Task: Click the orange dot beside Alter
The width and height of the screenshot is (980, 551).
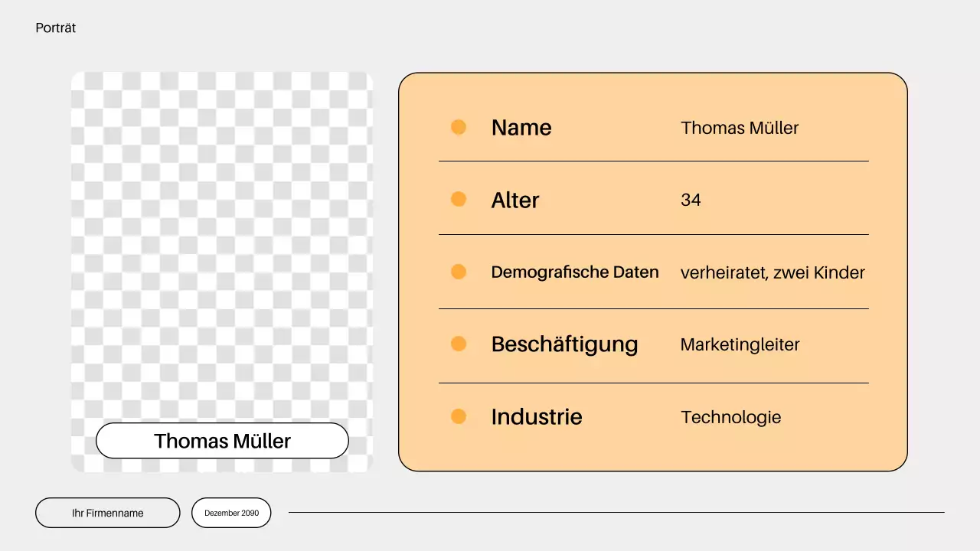Action: coord(459,199)
